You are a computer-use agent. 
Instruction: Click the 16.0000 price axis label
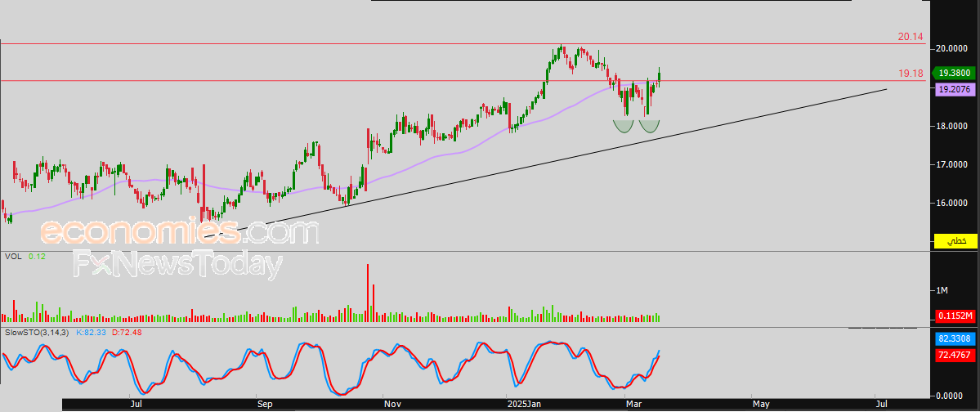952,204
